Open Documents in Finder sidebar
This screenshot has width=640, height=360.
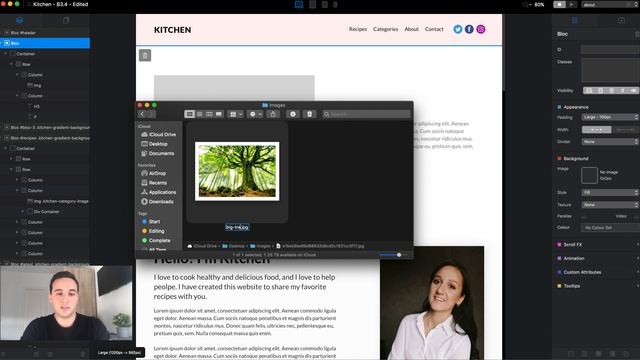(x=158, y=153)
